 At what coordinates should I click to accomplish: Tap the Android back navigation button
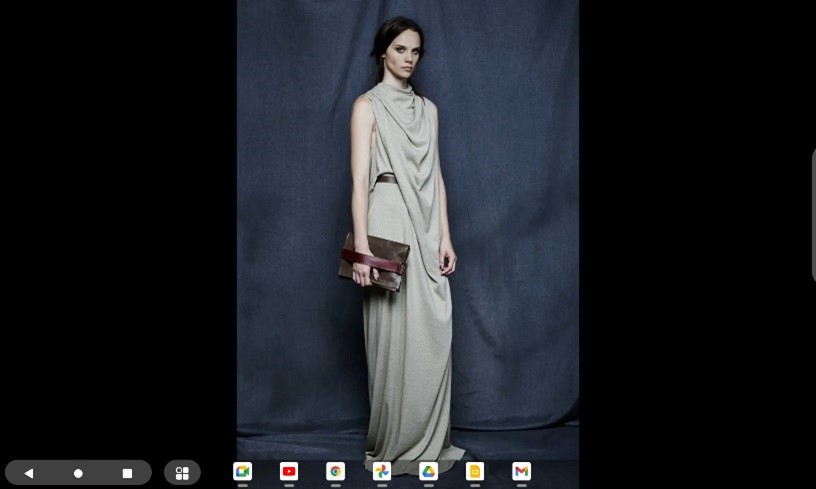click(x=29, y=473)
